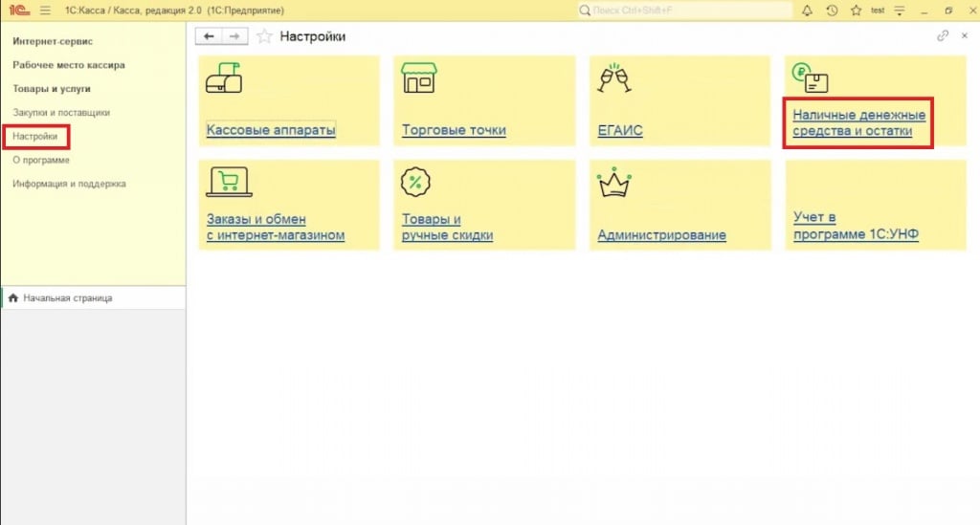Open the history clock icon

pos(832,11)
